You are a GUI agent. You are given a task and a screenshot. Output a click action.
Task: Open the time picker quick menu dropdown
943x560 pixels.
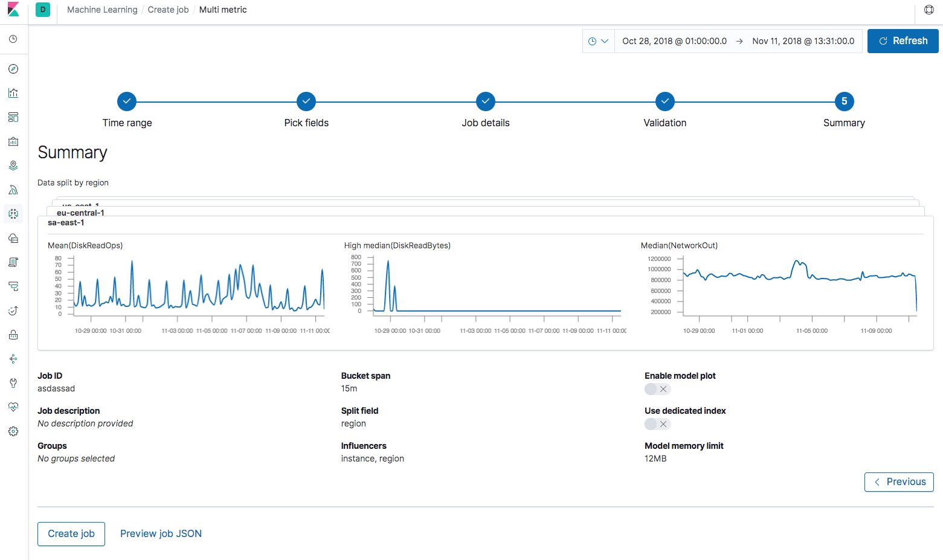(x=598, y=41)
